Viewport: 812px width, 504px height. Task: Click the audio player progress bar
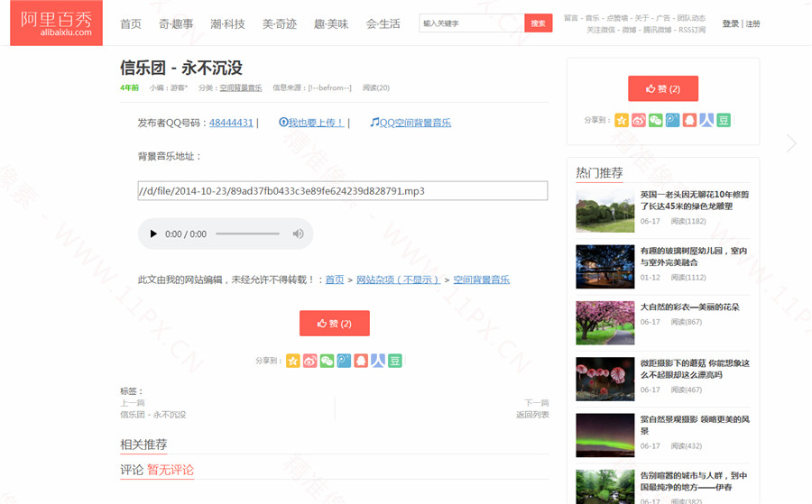[247, 234]
